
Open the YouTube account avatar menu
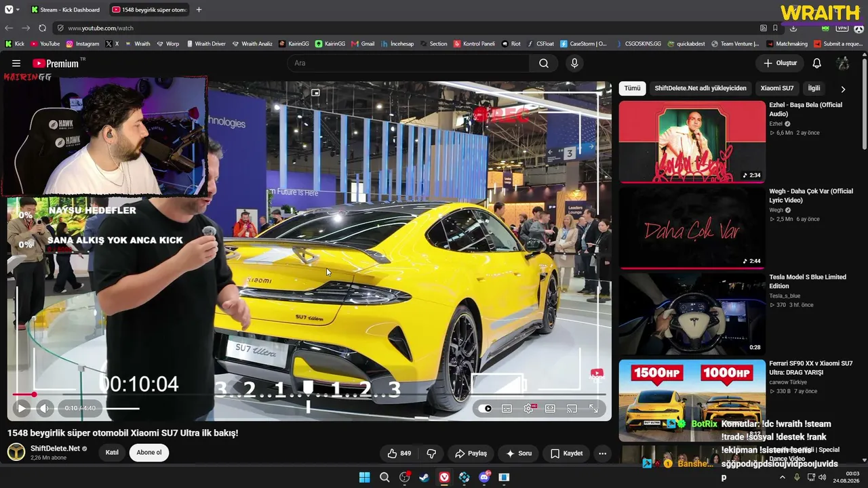843,63
